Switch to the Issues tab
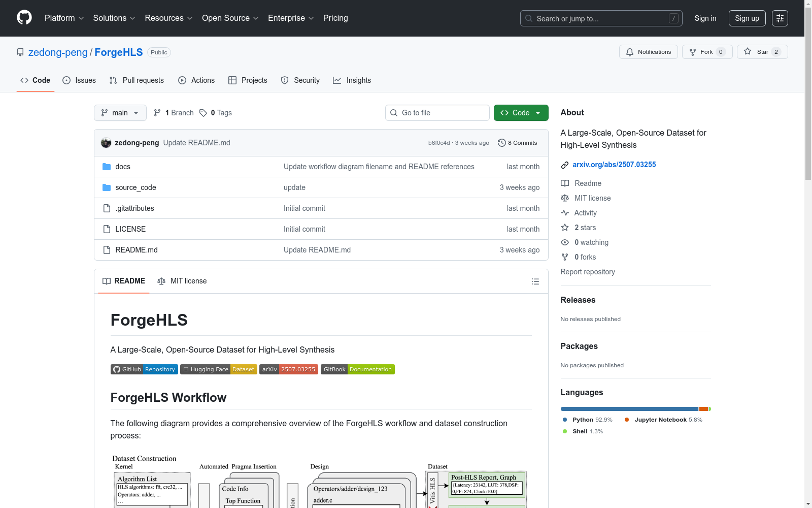 (x=79, y=80)
